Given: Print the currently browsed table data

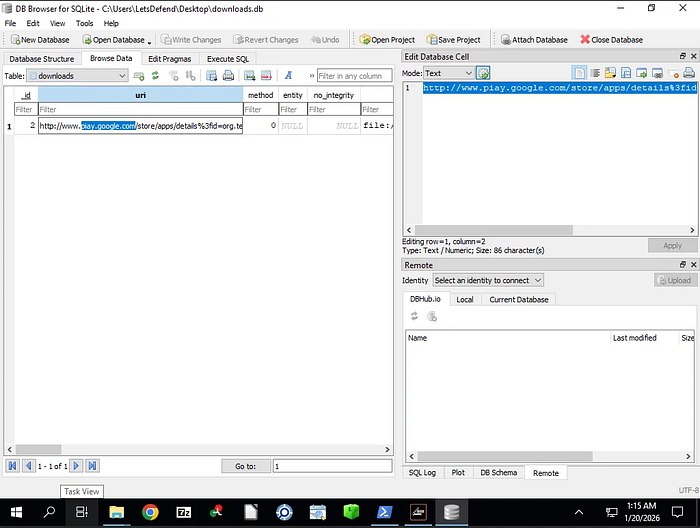Looking at the screenshot, I should pyautogui.click(x=228, y=76).
